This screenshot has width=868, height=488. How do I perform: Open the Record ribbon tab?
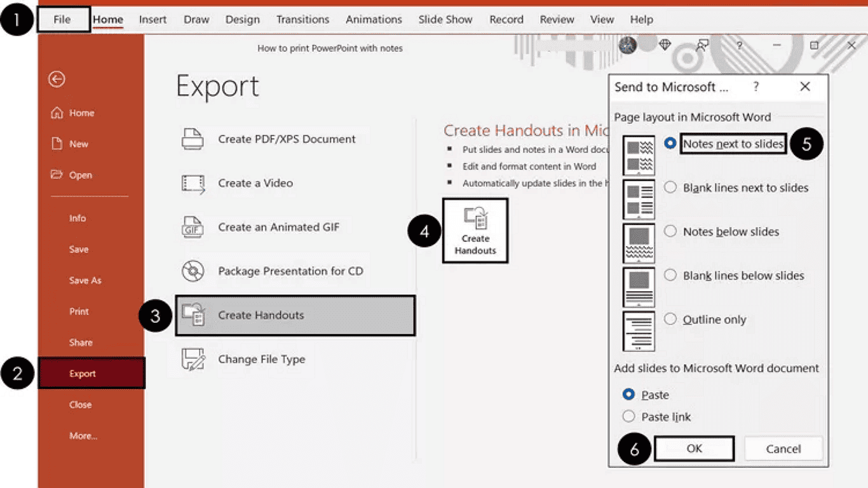coord(506,19)
